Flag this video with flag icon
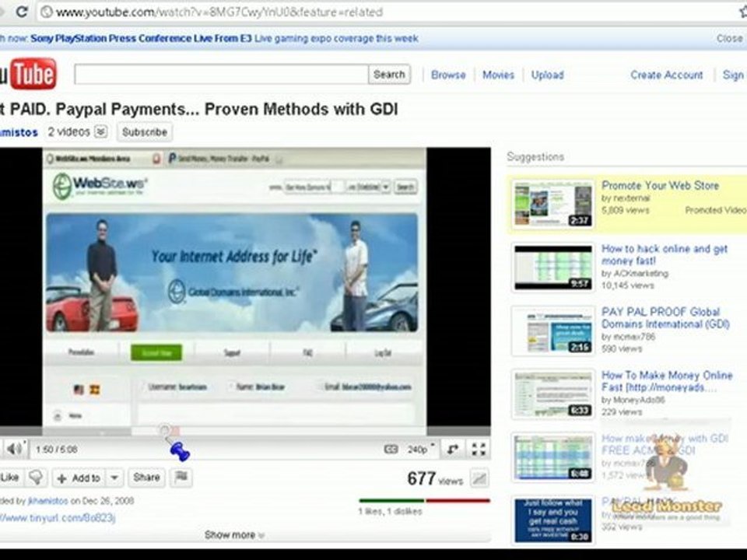 pyautogui.click(x=181, y=477)
